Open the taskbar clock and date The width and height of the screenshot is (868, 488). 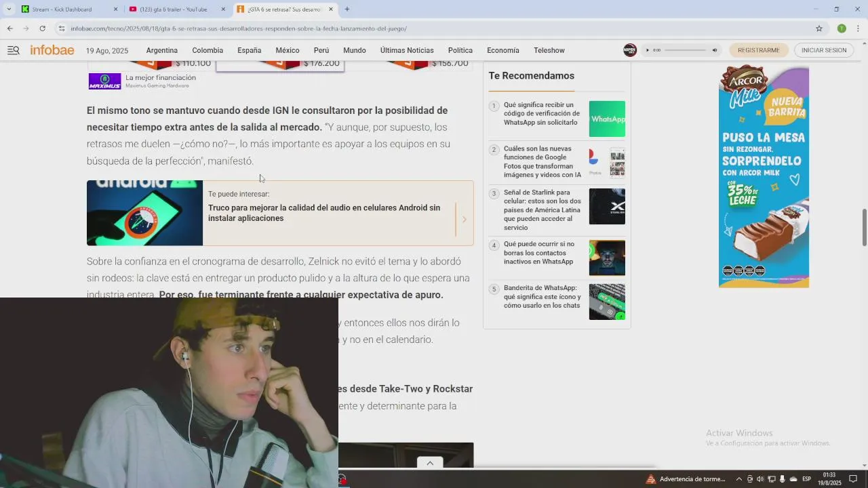[x=829, y=479]
